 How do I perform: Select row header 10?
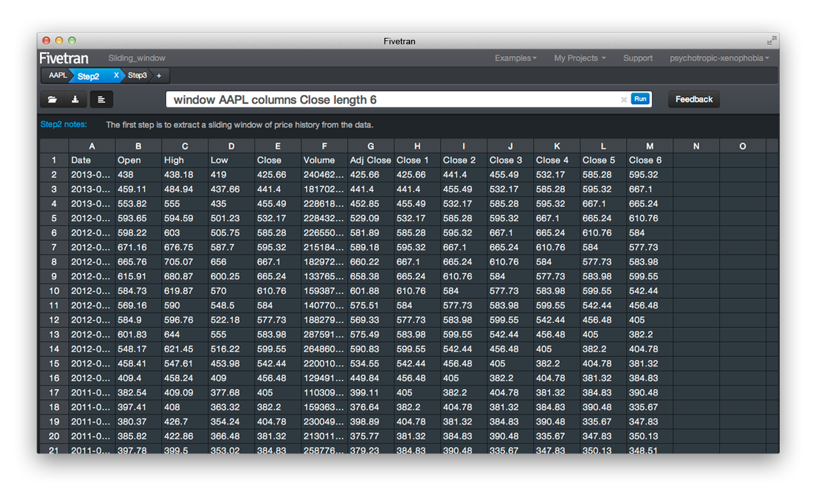(x=55, y=291)
